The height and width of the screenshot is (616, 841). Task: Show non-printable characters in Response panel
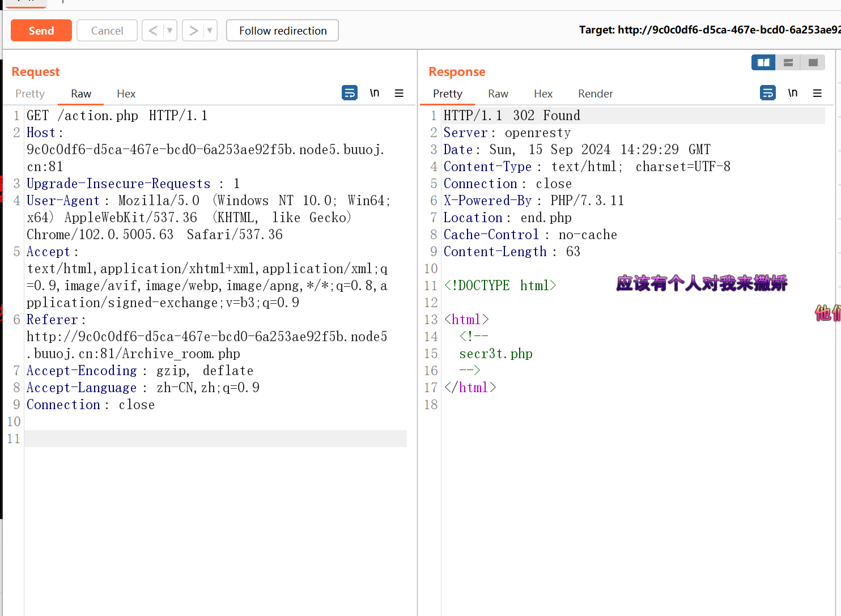[x=792, y=93]
